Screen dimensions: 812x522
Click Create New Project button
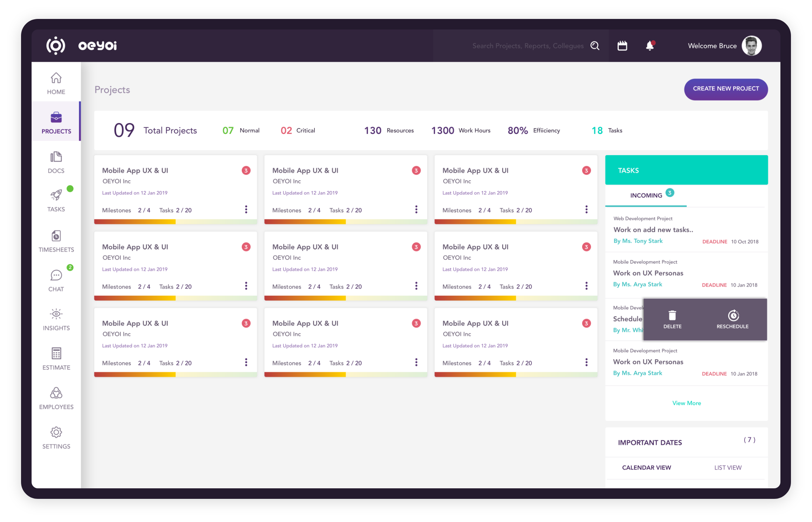[726, 89]
